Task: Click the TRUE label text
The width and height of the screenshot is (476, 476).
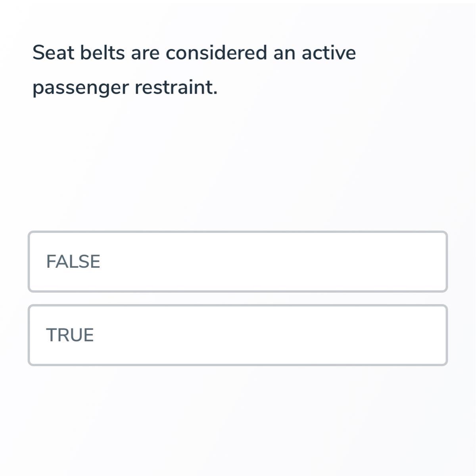Action: [x=70, y=335]
